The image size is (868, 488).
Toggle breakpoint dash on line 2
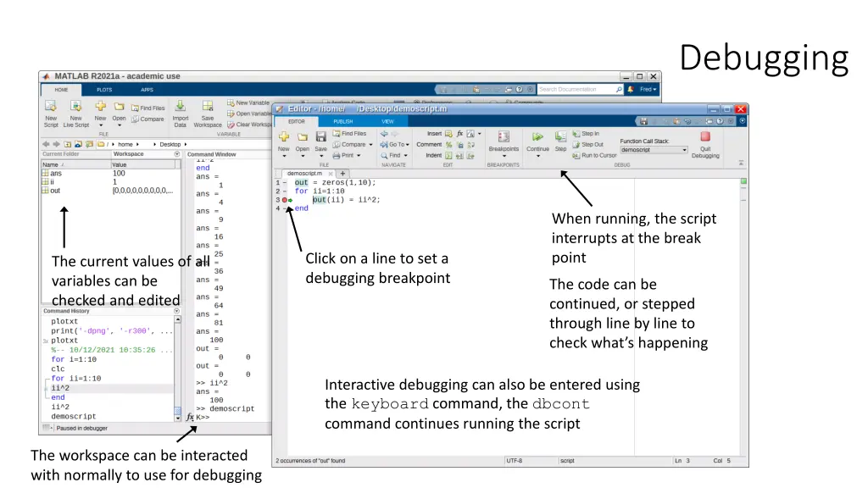pyautogui.click(x=285, y=191)
